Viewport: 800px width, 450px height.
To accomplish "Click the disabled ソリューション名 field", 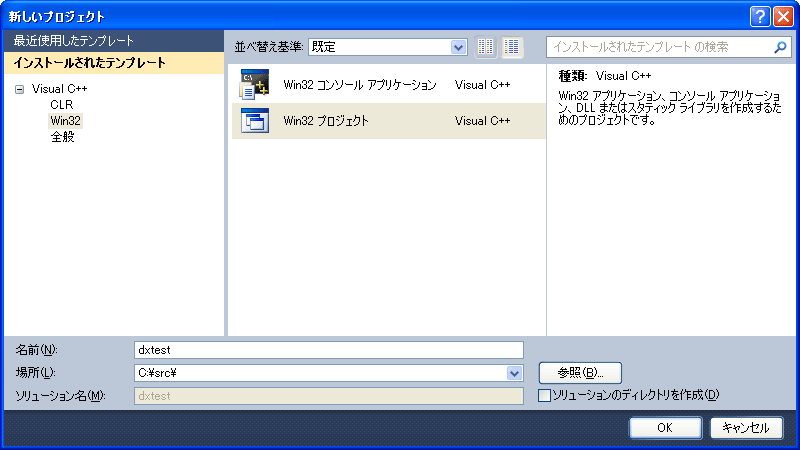I will tap(329, 396).
